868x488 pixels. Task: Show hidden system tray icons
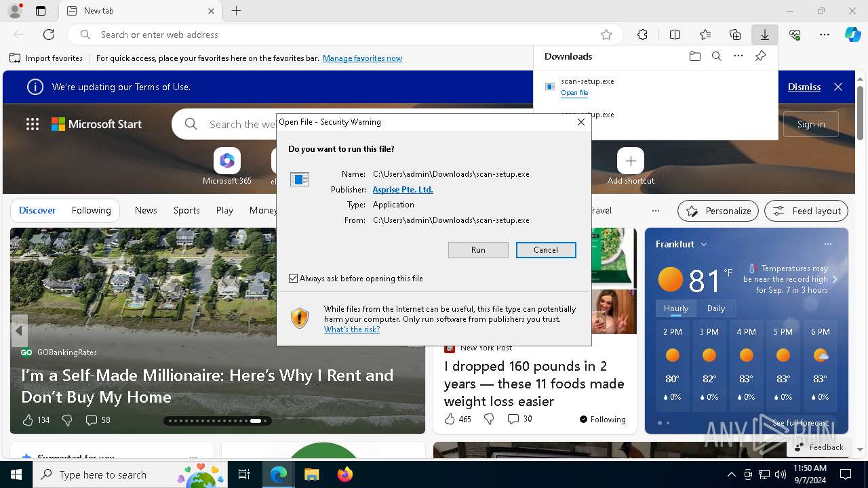[731, 474]
